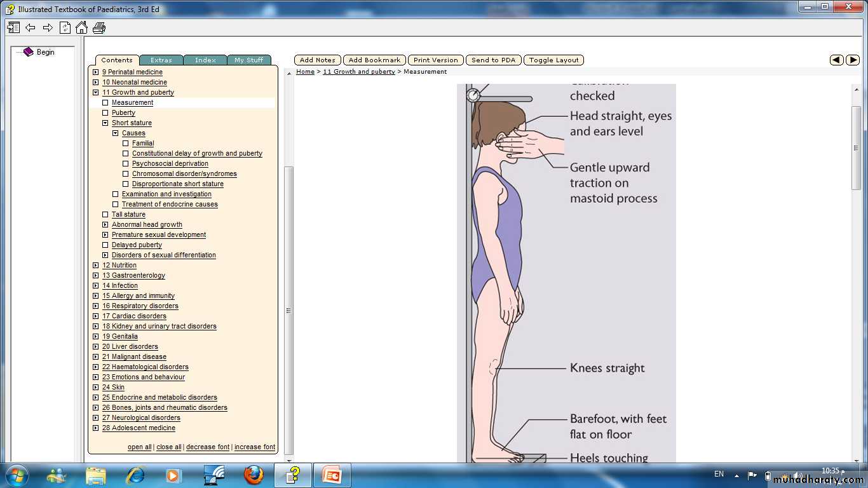Click the box next to Familial
The height and width of the screenshot is (488, 868).
tap(126, 143)
